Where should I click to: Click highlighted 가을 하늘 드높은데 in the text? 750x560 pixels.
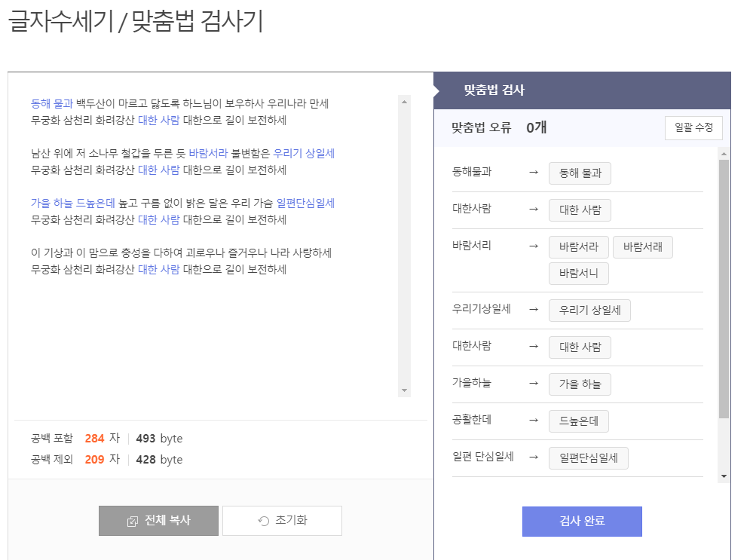[72, 203]
